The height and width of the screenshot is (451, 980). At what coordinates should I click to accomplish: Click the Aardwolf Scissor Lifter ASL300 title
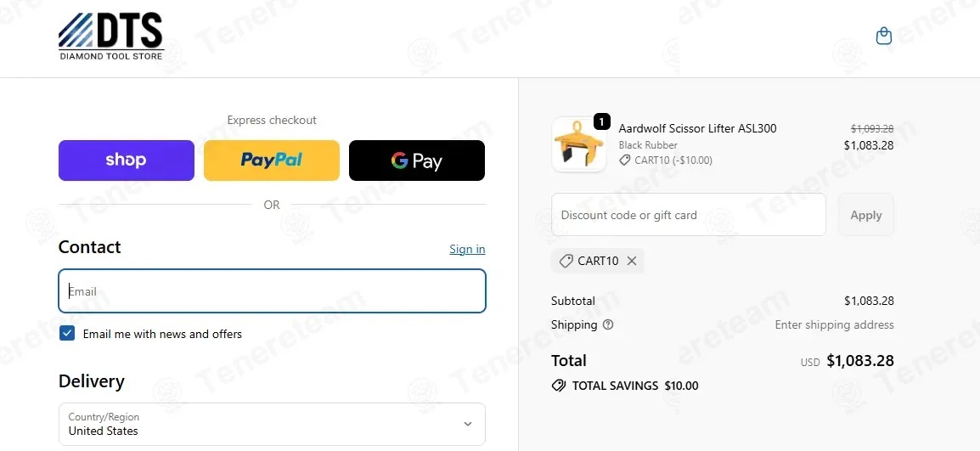pyautogui.click(x=697, y=128)
